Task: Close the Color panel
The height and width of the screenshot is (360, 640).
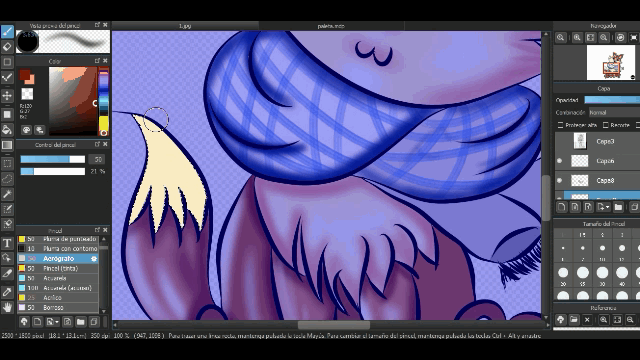Action: [x=105, y=61]
